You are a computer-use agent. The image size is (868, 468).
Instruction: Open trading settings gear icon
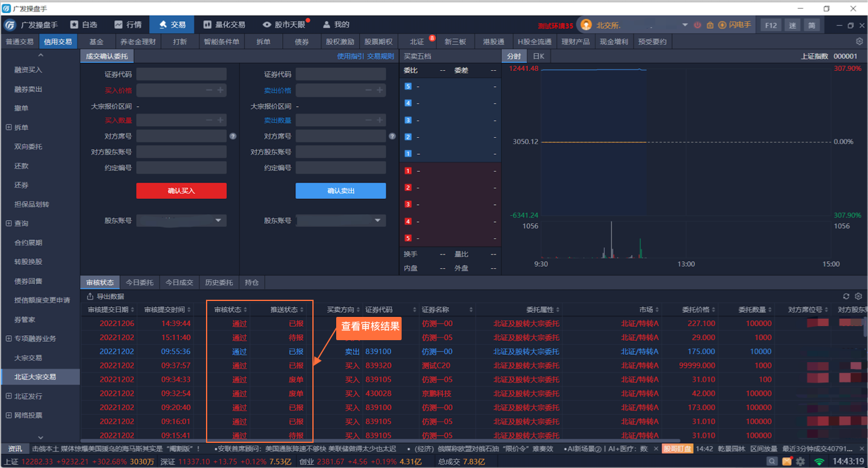859,42
